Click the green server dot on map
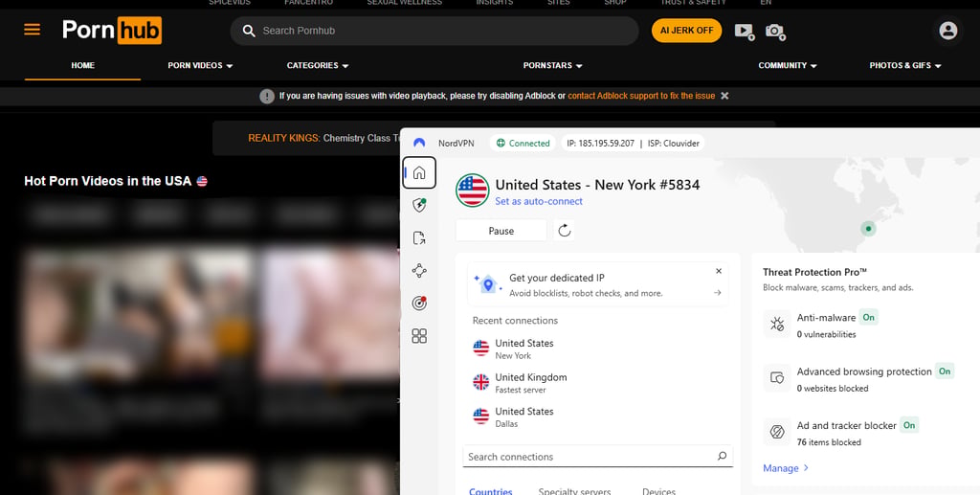 point(867,229)
